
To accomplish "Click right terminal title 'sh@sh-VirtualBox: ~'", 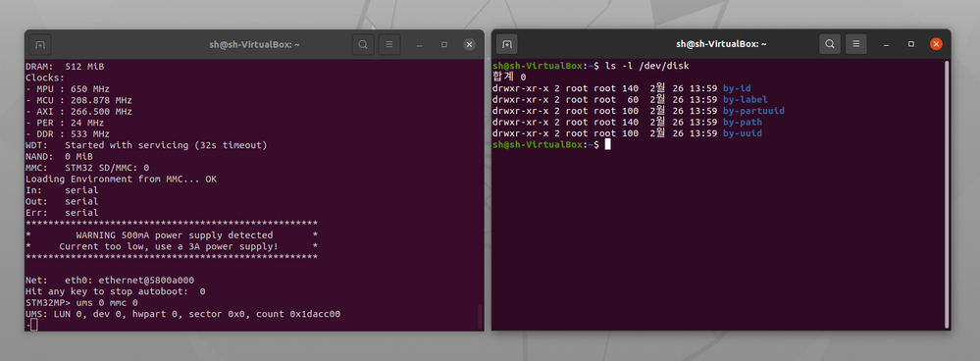I will coord(721,44).
